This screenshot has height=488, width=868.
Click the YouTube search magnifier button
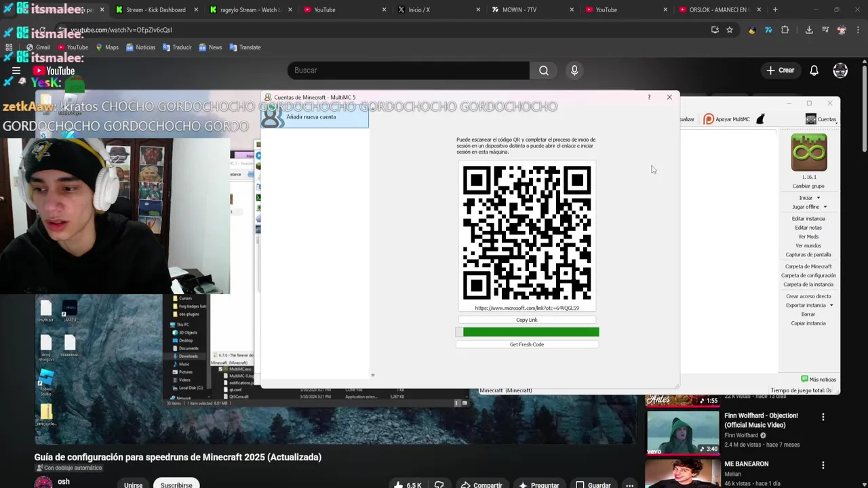click(544, 70)
